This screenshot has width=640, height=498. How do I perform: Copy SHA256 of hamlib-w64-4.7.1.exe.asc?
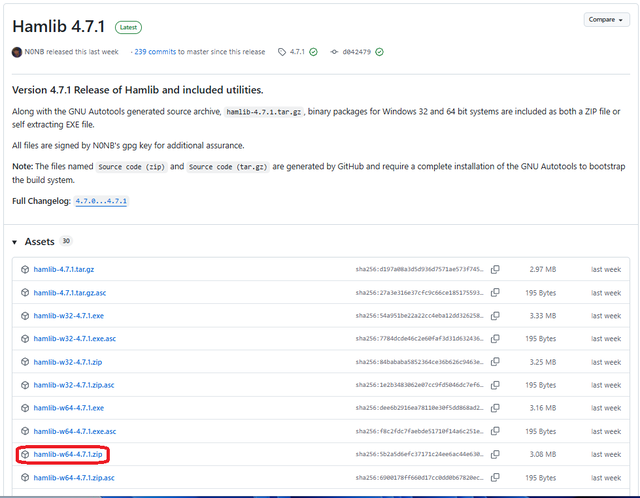[495, 431]
